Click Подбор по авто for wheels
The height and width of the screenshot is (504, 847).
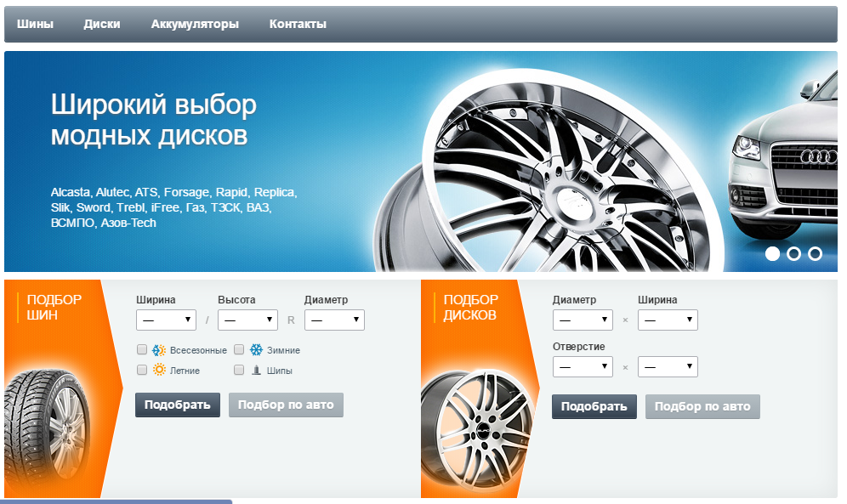click(702, 407)
